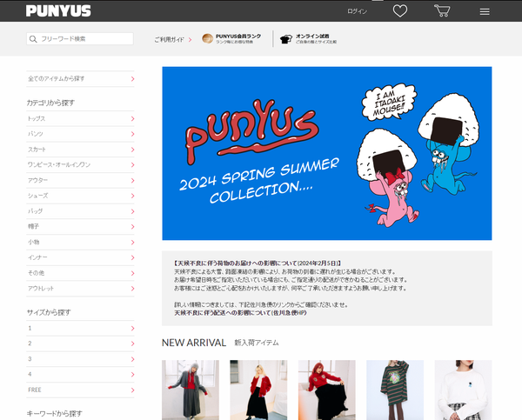Click the red arrow next to ご利用ガイド
The image size is (522, 420).
[190, 40]
